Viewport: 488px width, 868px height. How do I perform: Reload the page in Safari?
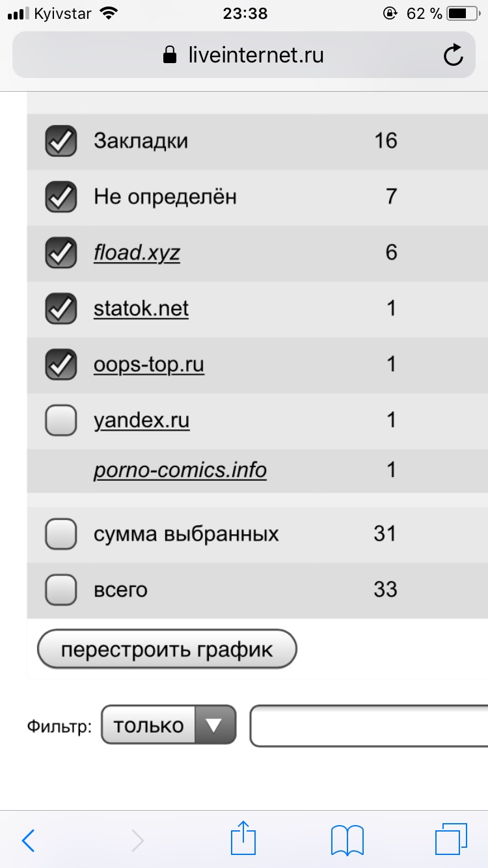(453, 55)
